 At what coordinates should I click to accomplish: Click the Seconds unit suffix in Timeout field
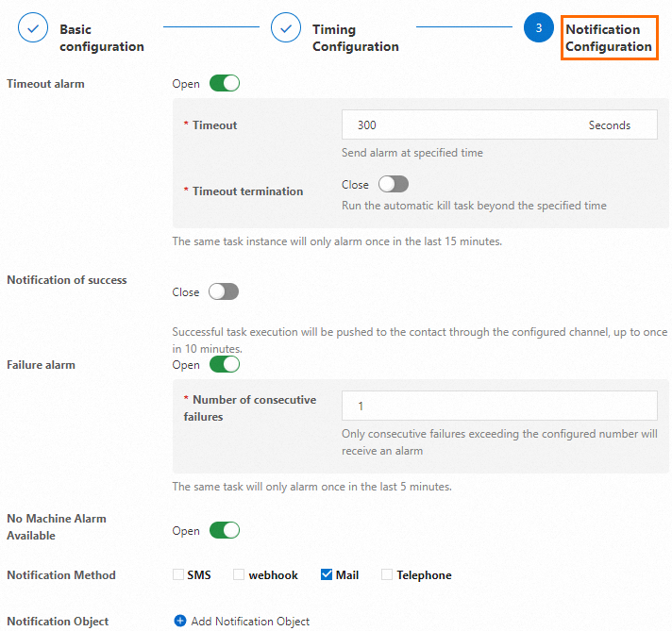[609, 125]
